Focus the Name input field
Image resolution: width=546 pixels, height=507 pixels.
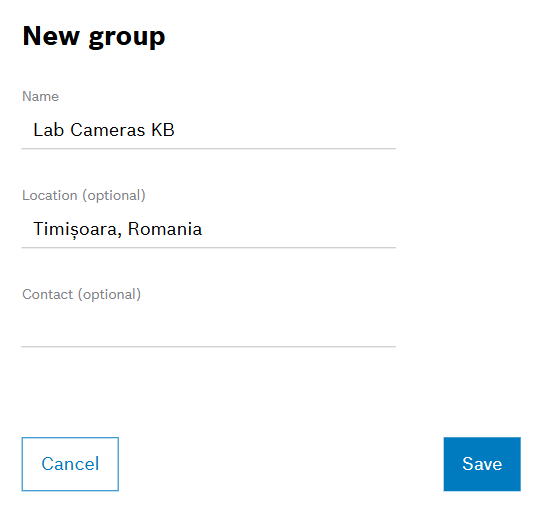coord(209,130)
